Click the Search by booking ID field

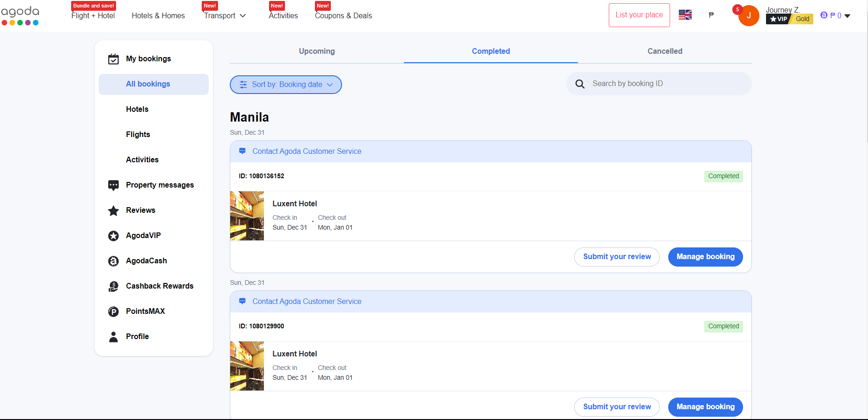(659, 84)
